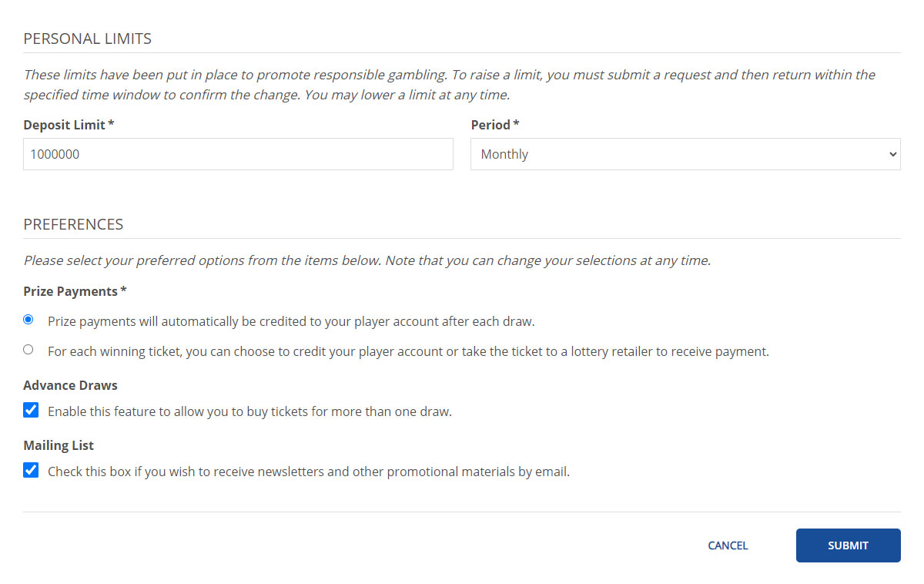Screen dimensions: 924x584
Task: Toggle the Advance Draws checkbox
Action: 31,411
